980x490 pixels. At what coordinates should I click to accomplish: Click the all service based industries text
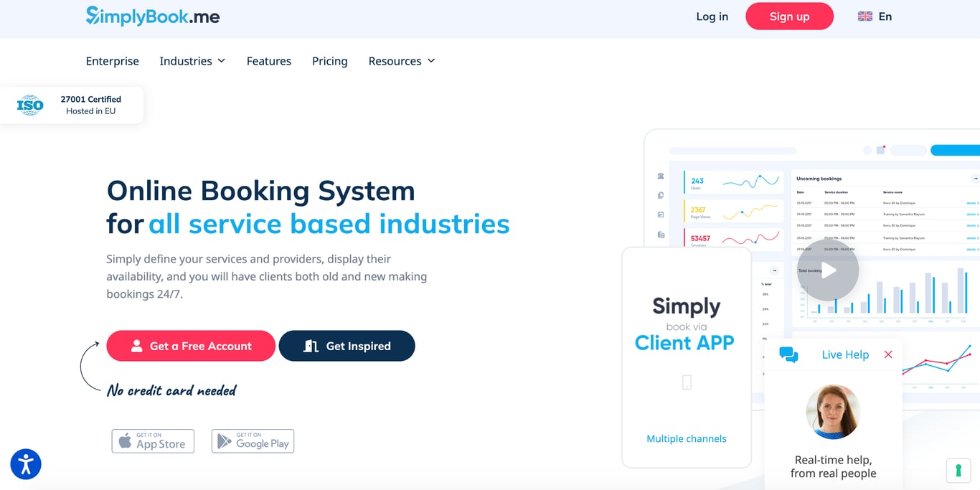point(329,224)
